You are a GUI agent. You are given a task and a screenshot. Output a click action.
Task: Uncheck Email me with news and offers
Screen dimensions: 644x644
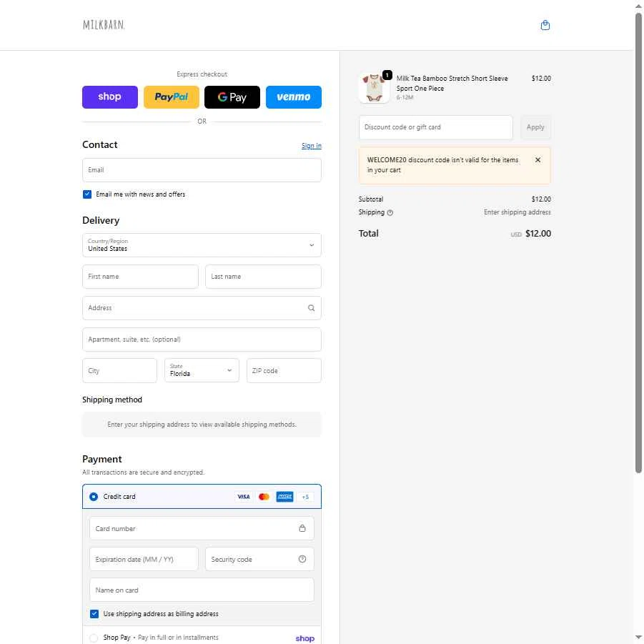tap(87, 194)
